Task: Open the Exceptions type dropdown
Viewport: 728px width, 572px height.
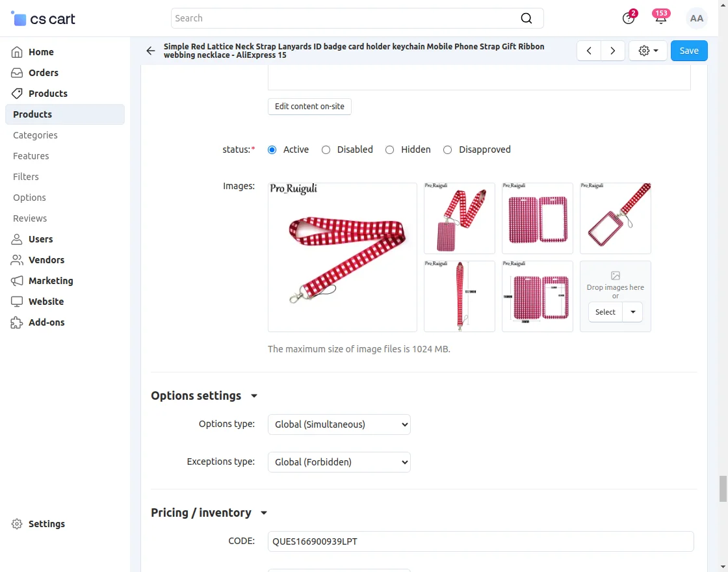Action: 339,462
